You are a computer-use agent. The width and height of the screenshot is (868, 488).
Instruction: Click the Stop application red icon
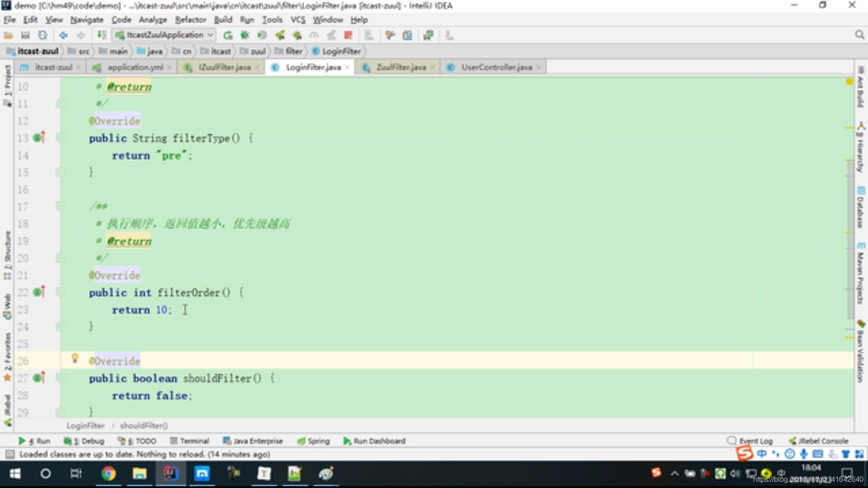(347, 35)
